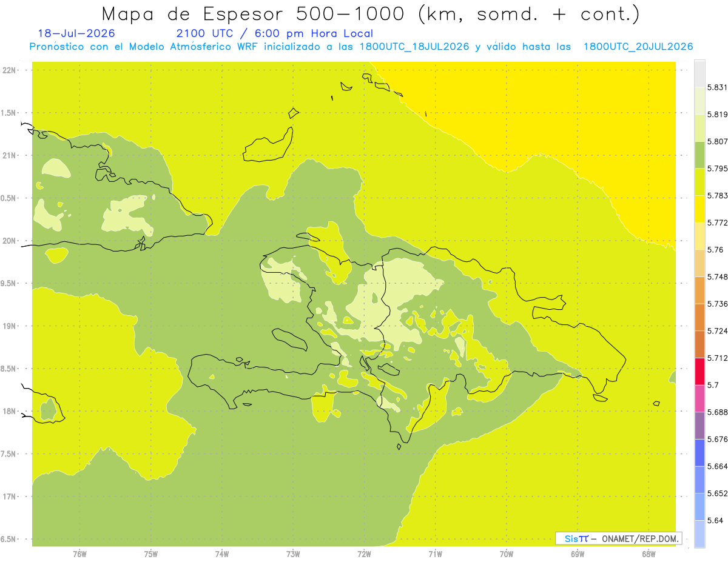Click the colorbar value 5.831

[x=718, y=87]
